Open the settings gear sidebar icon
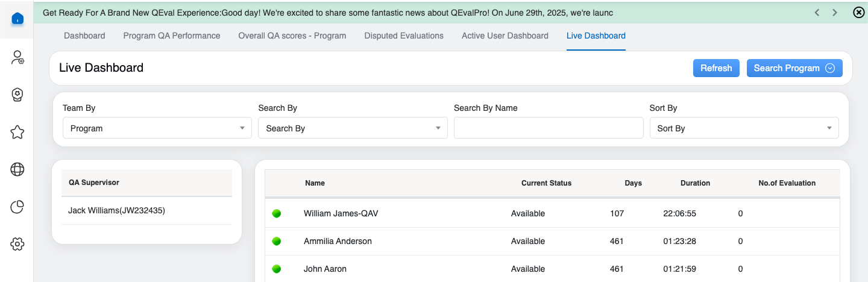This screenshot has width=868, height=282. click(17, 244)
